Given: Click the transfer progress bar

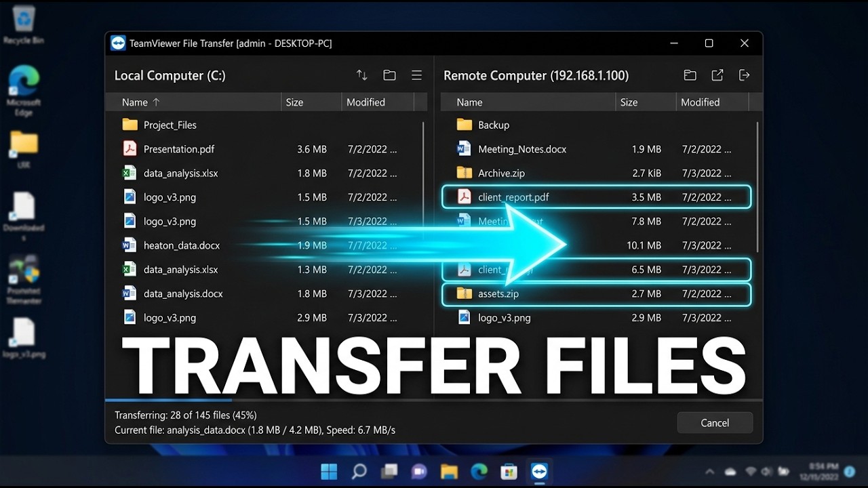Looking at the screenshot, I should point(434,401).
